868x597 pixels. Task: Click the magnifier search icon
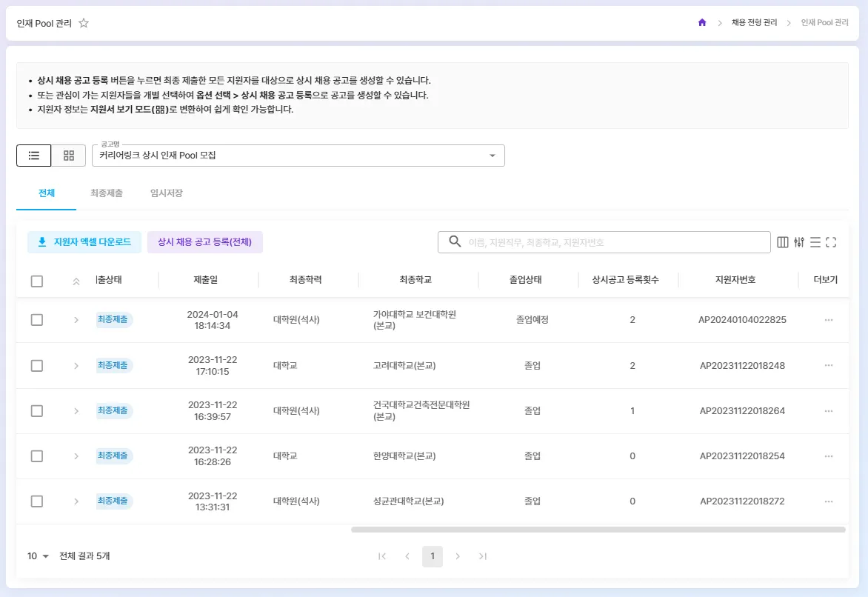455,242
